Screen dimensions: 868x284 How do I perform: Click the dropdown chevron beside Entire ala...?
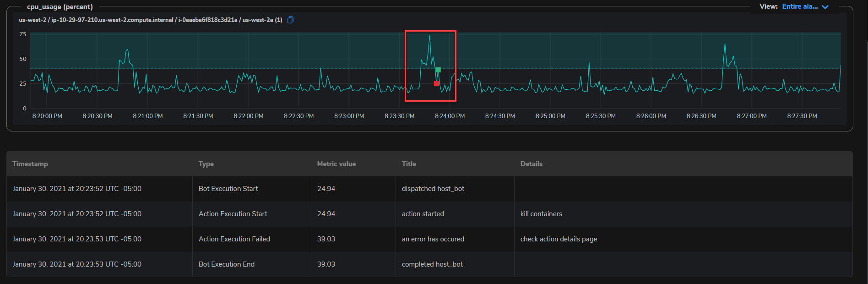(825, 7)
